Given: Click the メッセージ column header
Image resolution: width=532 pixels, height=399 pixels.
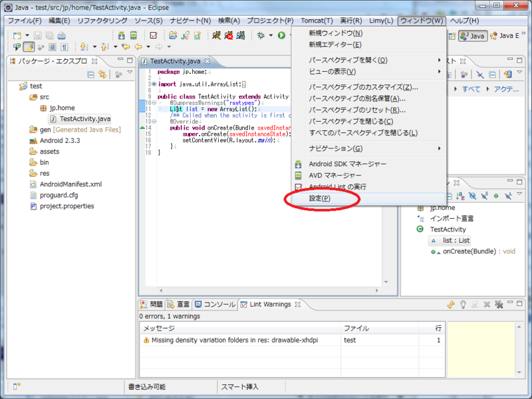Looking at the screenshot, I should [x=240, y=328].
